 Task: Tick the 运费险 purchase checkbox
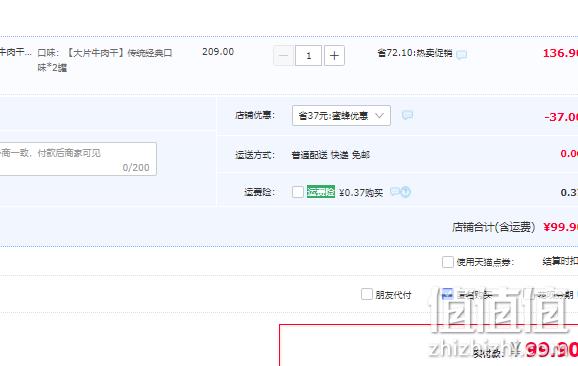coord(298,192)
